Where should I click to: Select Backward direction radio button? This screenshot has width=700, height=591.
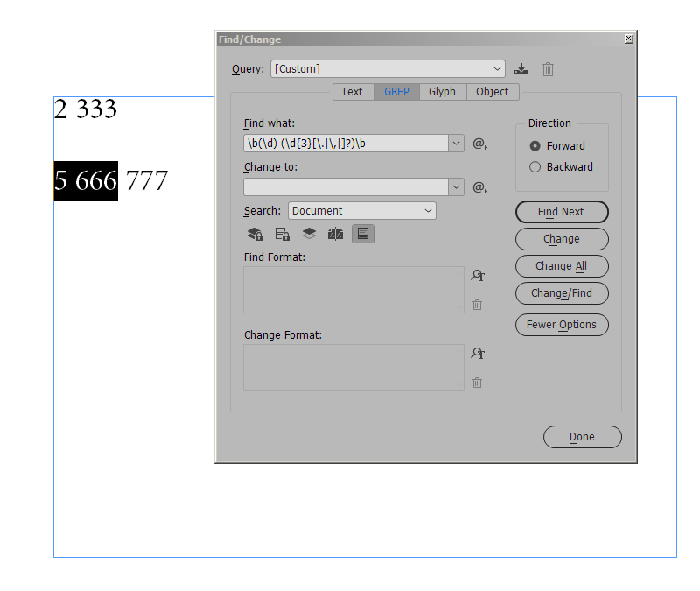click(x=535, y=167)
